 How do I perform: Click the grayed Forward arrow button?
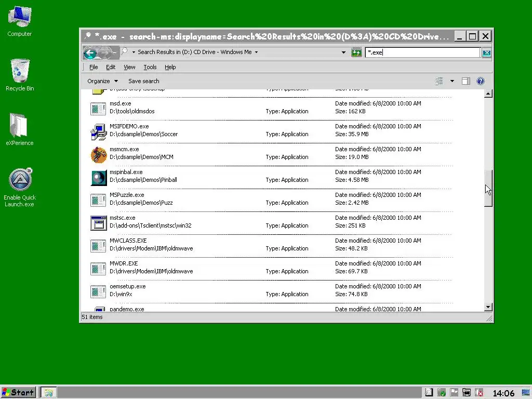pyautogui.click(x=104, y=52)
